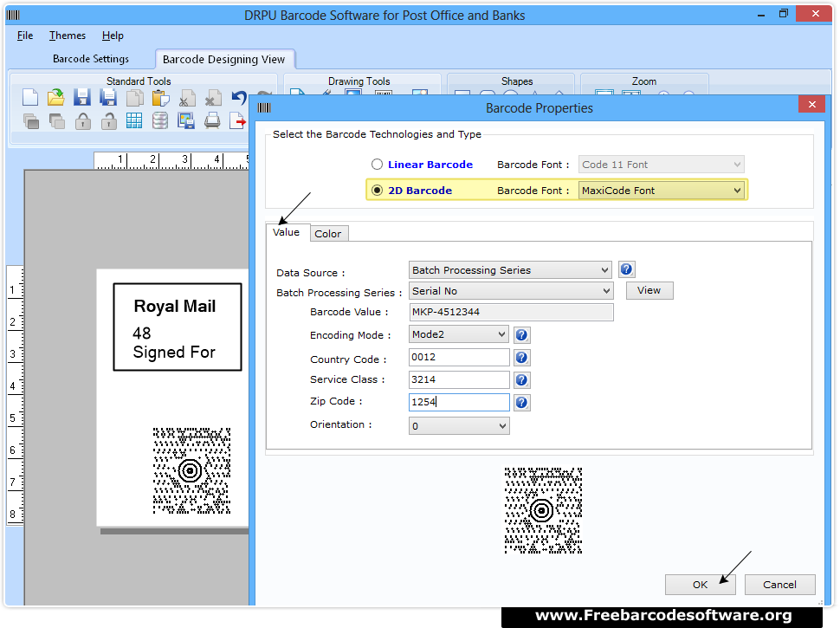Click the OK button

[x=701, y=585]
